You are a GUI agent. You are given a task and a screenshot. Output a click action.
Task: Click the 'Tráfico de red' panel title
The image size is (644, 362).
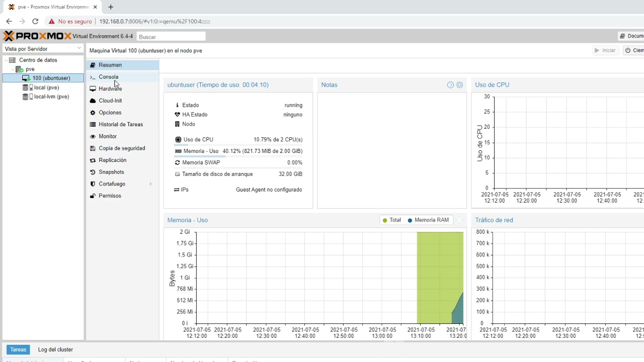(494, 220)
